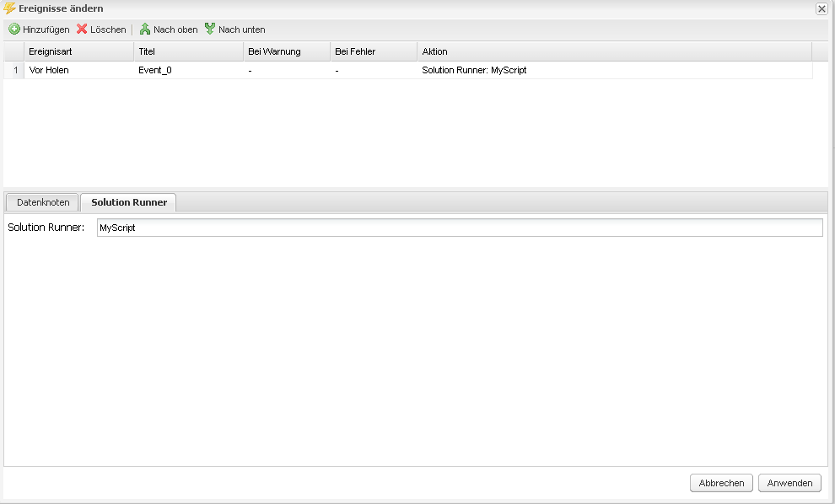Click the Nach oben arrow icon

tap(145, 29)
